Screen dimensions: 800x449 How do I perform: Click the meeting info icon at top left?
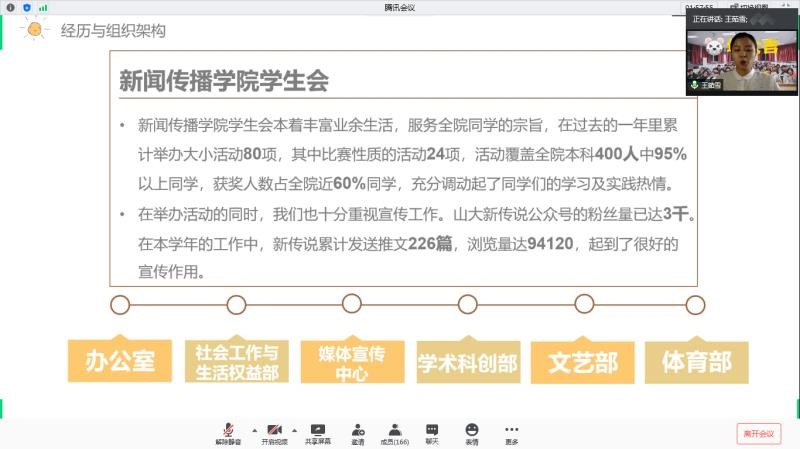[x=10, y=7]
